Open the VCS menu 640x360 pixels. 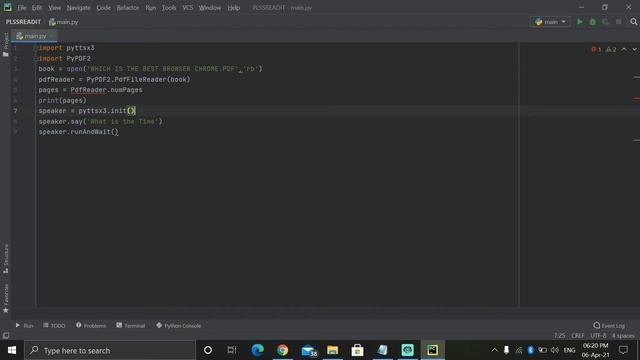(x=188, y=8)
